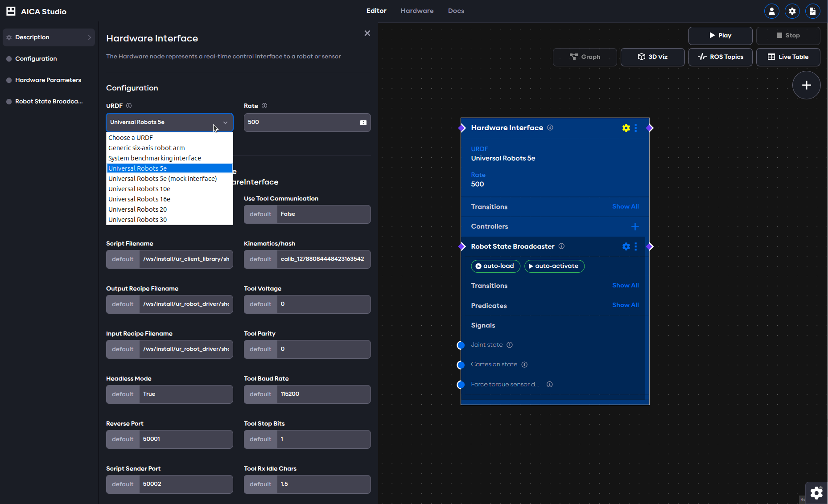Image resolution: width=828 pixels, height=504 pixels.
Task: Toggle the auto-activate option
Action: click(554, 266)
